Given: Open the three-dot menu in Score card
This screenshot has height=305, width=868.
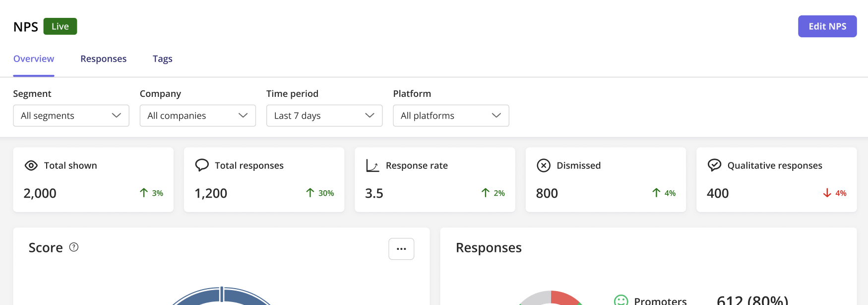Looking at the screenshot, I should [x=401, y=249].
